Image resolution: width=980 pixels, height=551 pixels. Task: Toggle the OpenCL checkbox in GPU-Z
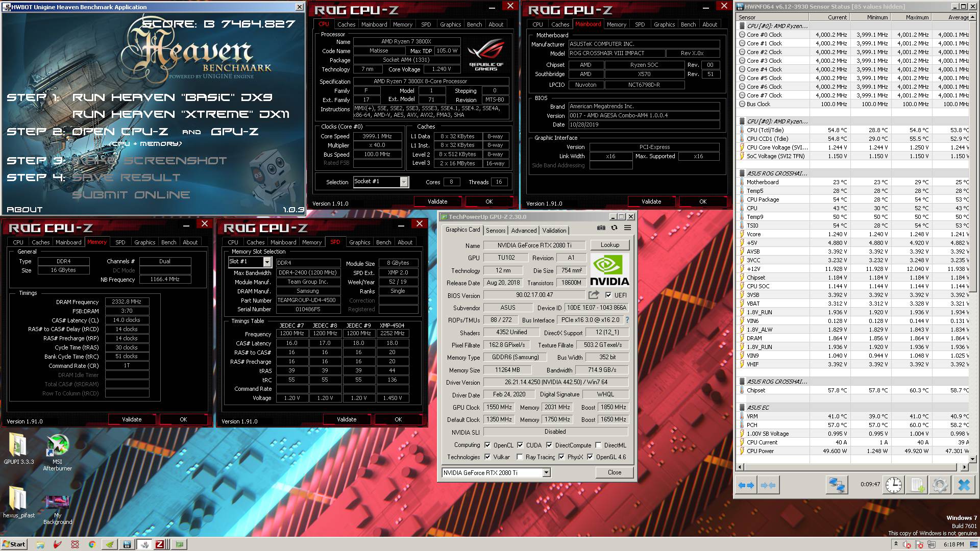tap(487, 445)
